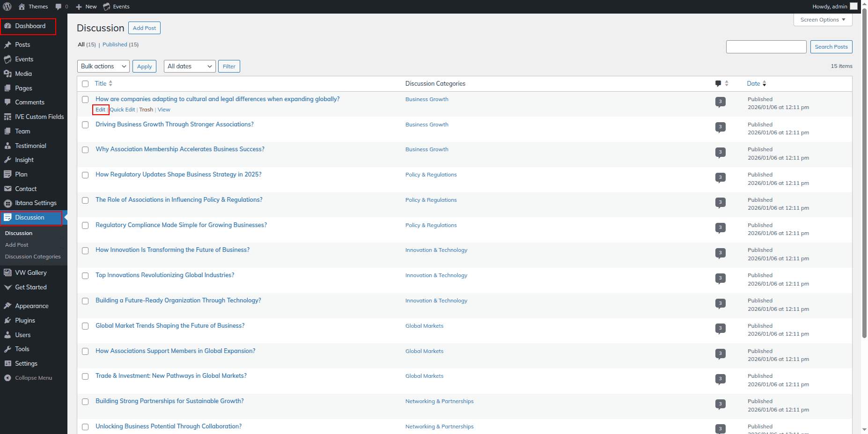Open the home icon labeled Themes

(x=22, y=7)
